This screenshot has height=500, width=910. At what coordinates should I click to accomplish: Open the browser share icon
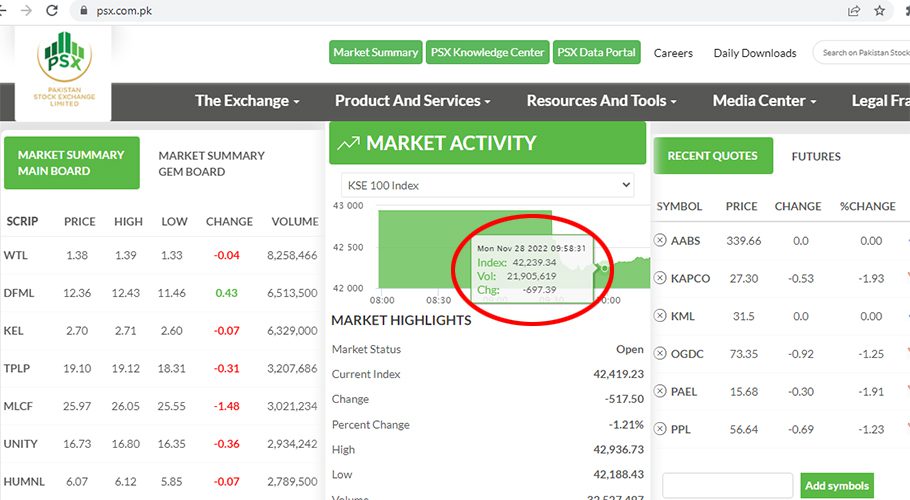(854, 10)
